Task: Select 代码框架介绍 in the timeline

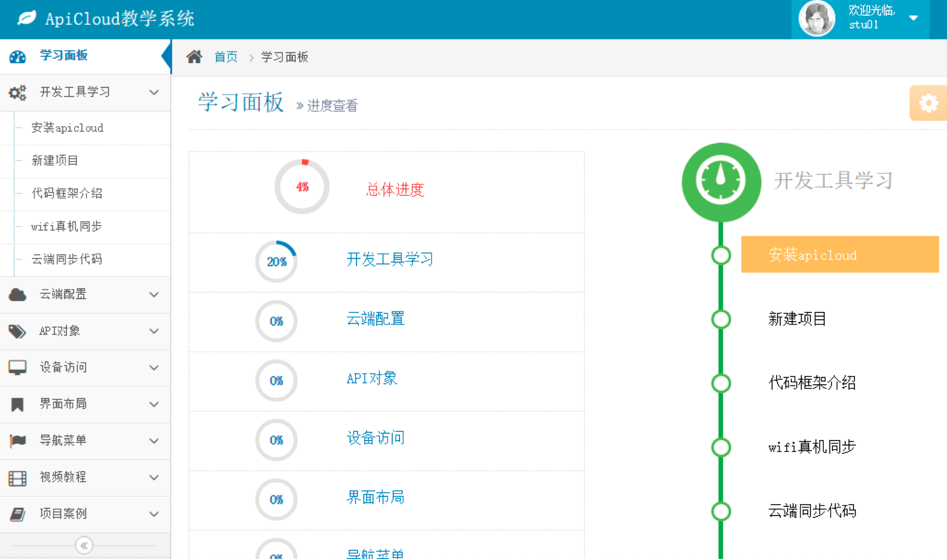Action: [812, 383]
